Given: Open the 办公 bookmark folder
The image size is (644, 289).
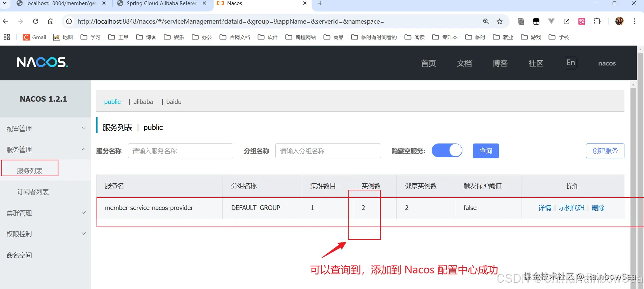Looking at the screenshot, I should (202, 37).
